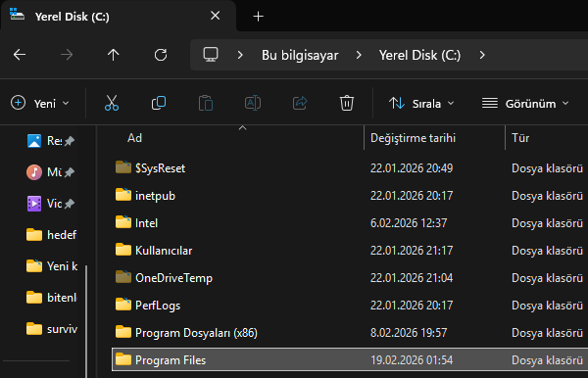This screenshot has height=378, width=588.
Task: Click the Intel folder name
Action: coord(146,223)
